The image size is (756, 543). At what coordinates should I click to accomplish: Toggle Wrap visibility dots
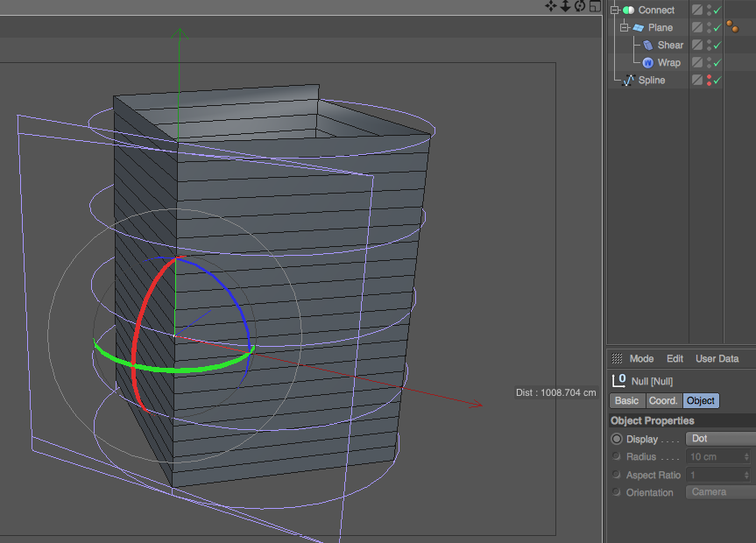709,63
